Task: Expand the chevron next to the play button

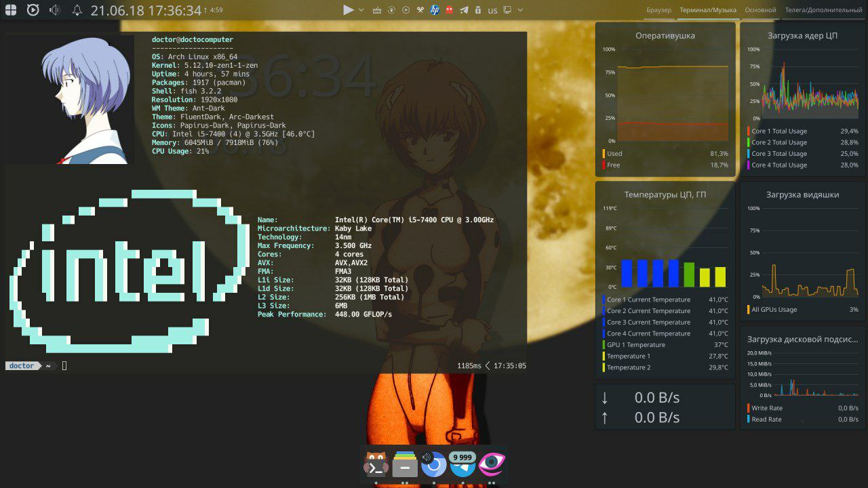Action: pyautogui.click(x=361, y=10)
